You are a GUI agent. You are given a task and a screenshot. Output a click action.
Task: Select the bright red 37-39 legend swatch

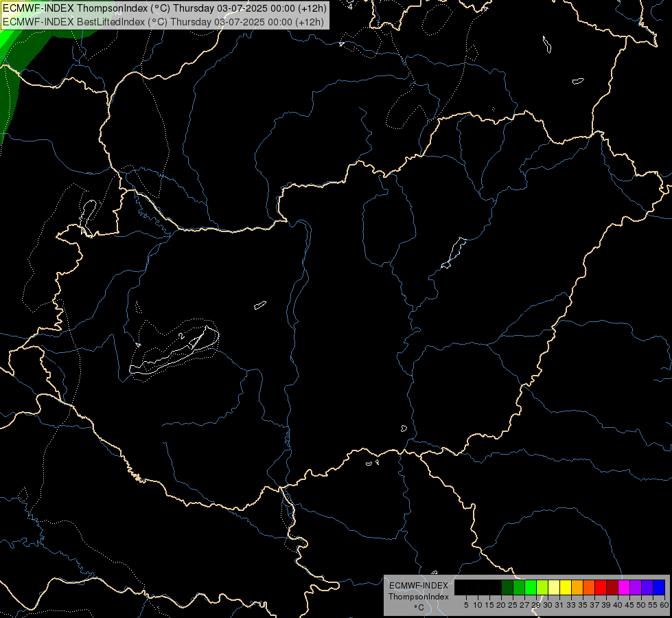pos(601,587)
